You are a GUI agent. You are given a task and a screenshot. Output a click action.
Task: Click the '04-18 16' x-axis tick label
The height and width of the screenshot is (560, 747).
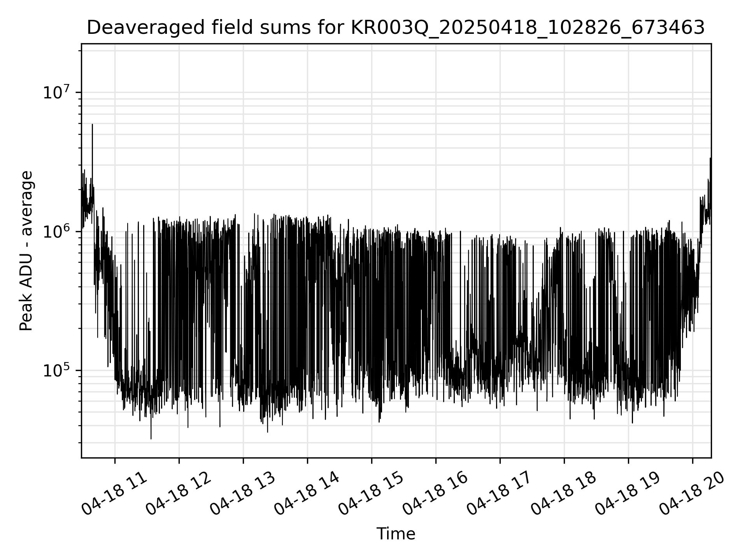(435, 494)
